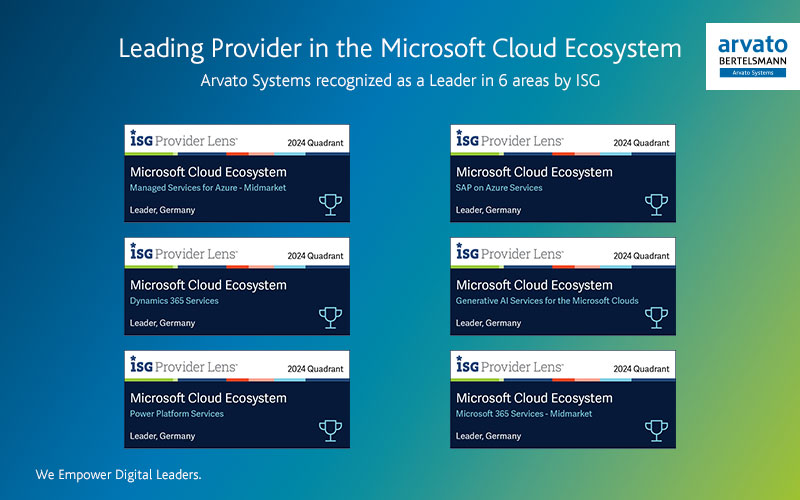Click 'Power Platform Services' text
The width and height of the screenshot is (800, 500).
pyautogui.click(x=177, y=414)
